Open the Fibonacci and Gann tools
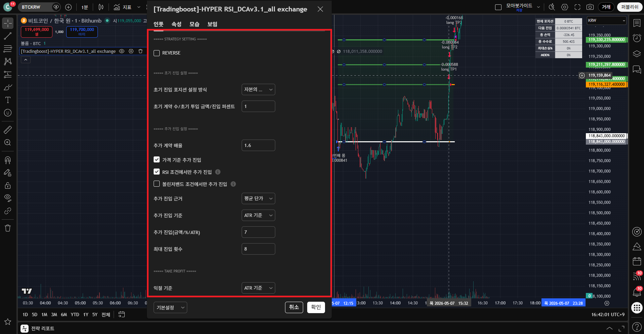Screen dimensions: 644x334 coord(8,49)
